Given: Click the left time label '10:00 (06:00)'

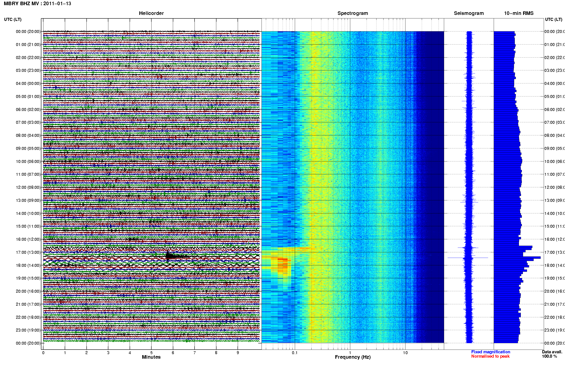Looking at the screenshot, I should click(28, 161).
